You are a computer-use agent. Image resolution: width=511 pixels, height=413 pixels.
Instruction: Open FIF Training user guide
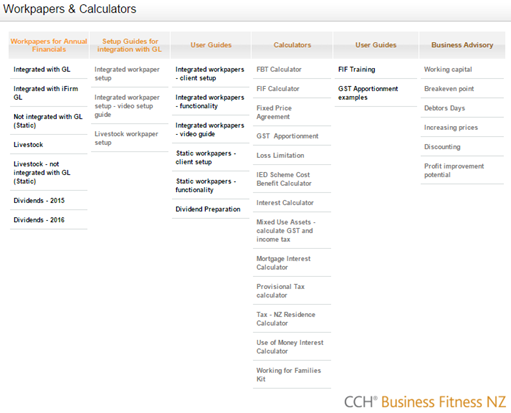pos(356,69)
